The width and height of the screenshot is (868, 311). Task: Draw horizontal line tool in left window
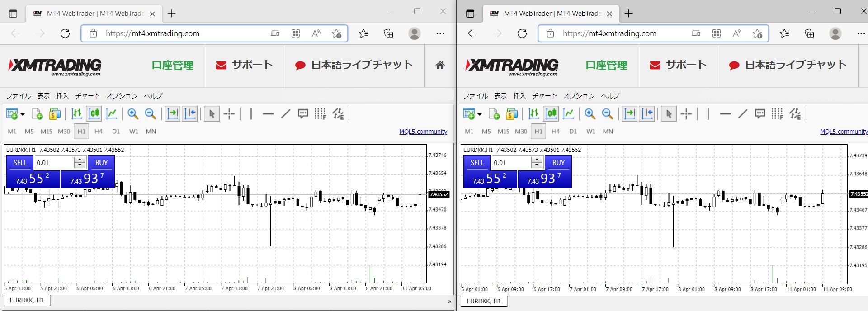[268, 114]
